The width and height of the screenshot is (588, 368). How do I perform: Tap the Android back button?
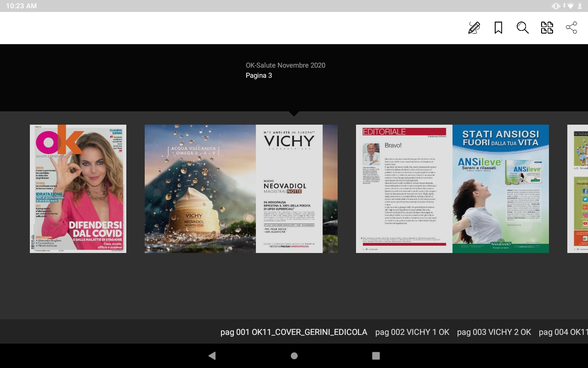[212, 356]
